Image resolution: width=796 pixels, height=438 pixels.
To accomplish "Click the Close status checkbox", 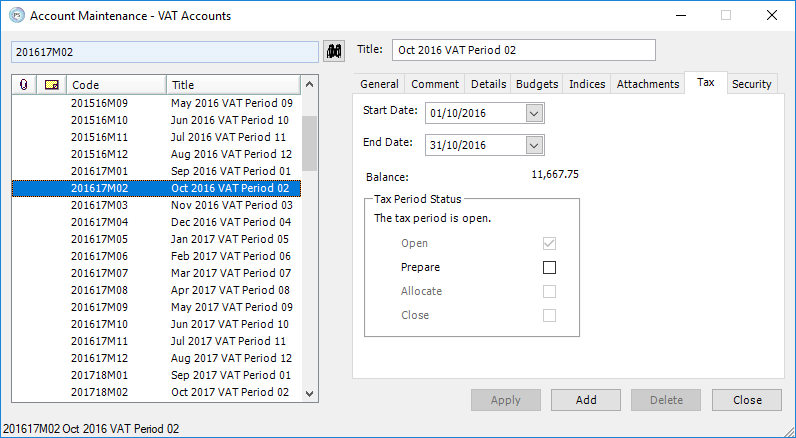I will (x=549, y=315).
